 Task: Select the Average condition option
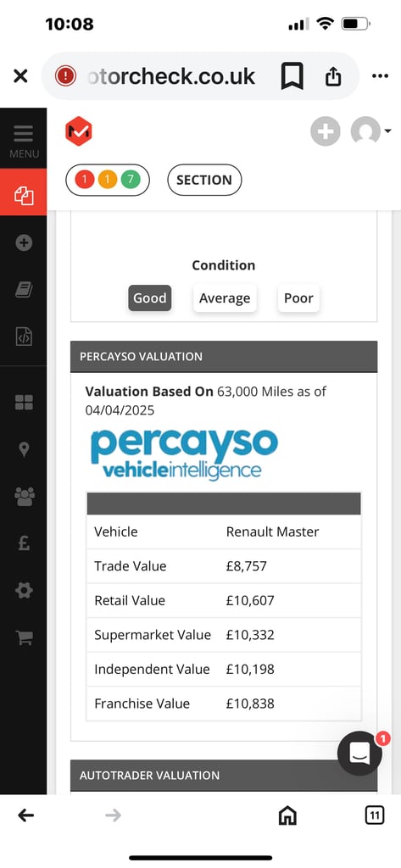(x=225, y=298)
